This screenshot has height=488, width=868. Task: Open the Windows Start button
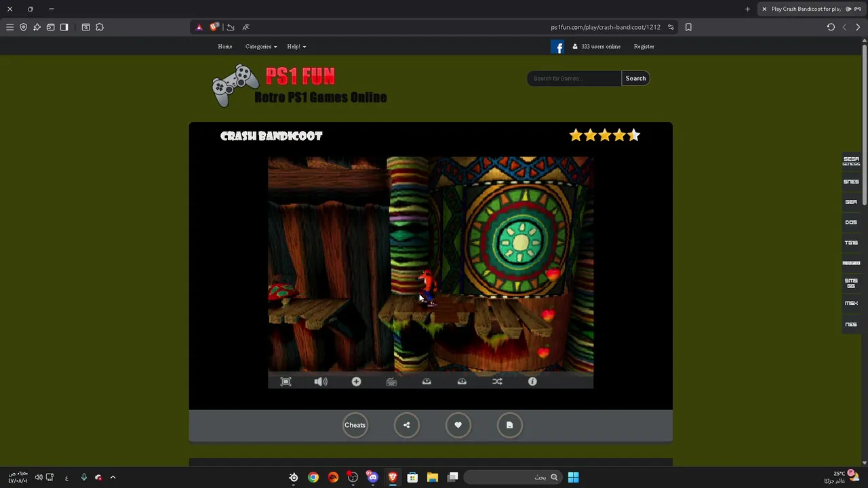573,477
